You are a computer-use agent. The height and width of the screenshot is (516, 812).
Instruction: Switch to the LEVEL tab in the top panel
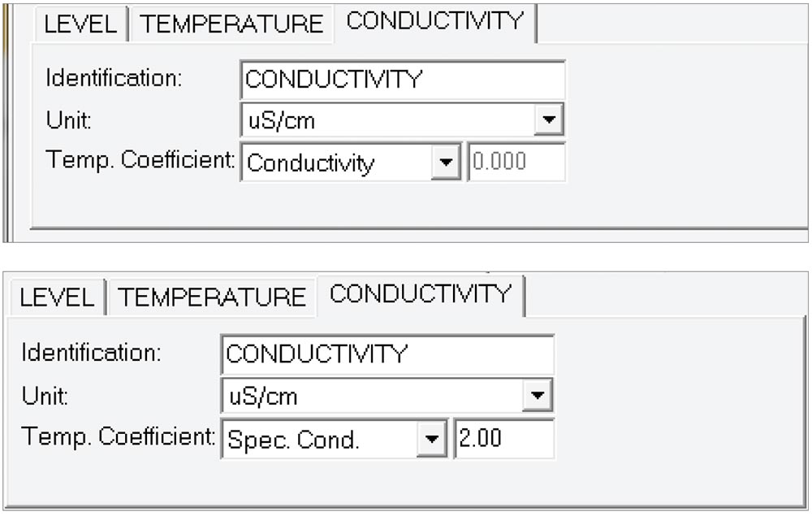click(x=80, y=24)
